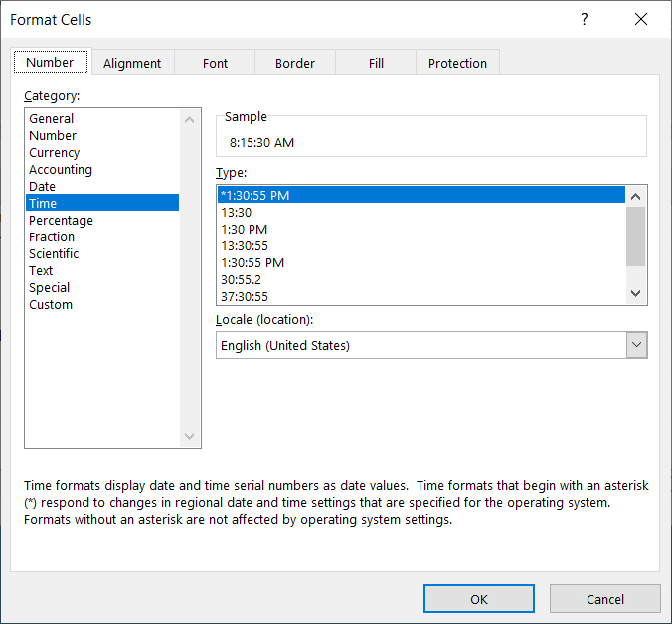Click the Cancel button

[x=604, y=599]
